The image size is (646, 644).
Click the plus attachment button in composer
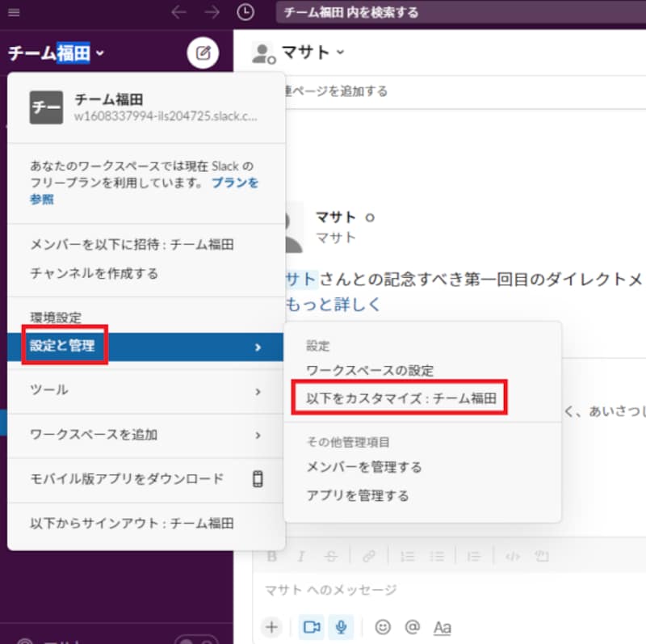click(272, 626)
